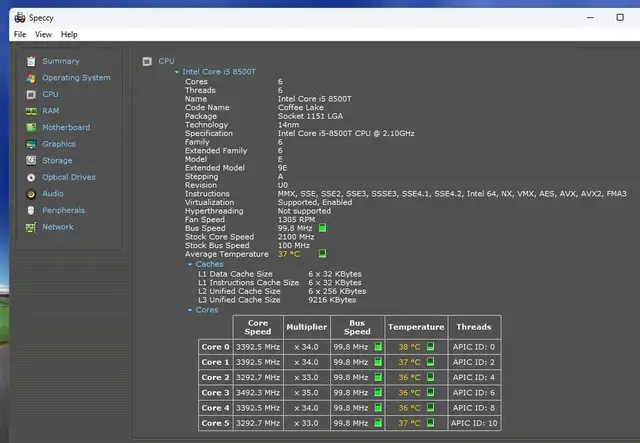Click the x 35.0 multiplier cell

click(307, 393)
